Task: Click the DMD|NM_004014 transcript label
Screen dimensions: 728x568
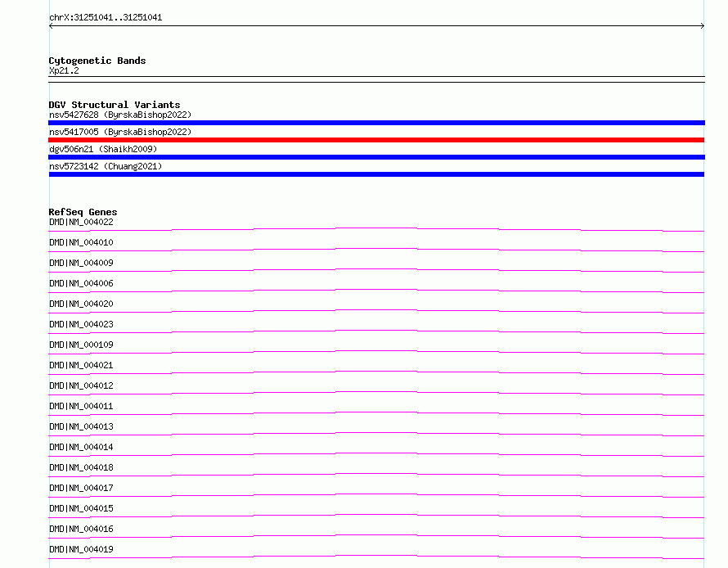Action: click(x=81, y=447)
